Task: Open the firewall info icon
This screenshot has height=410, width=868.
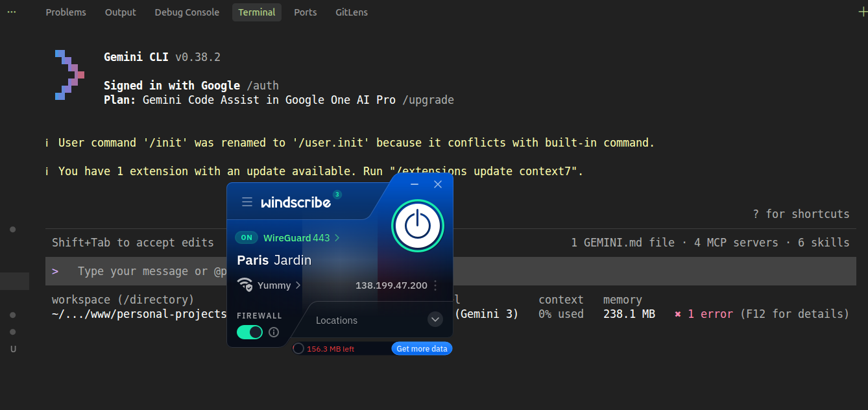Action: [x=274, y=332]
